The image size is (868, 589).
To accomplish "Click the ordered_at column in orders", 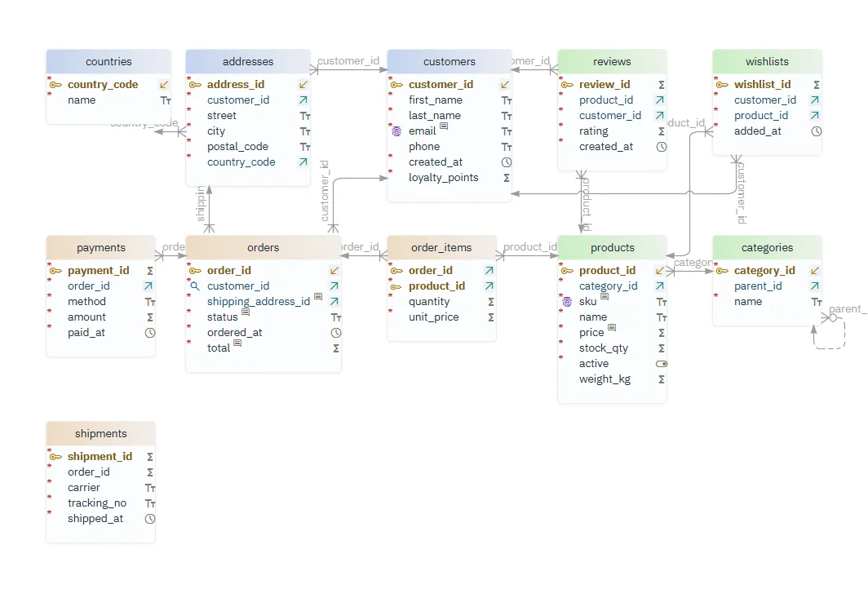I will coord(263,333).
